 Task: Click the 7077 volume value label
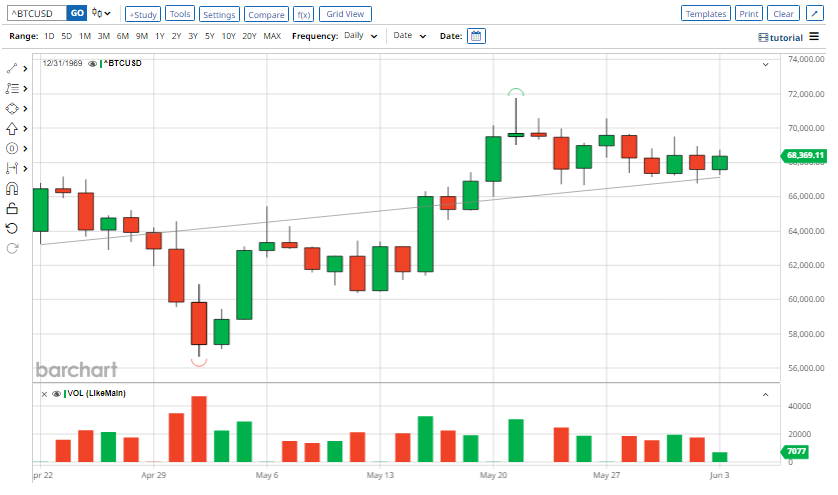[x=796, y=451]
